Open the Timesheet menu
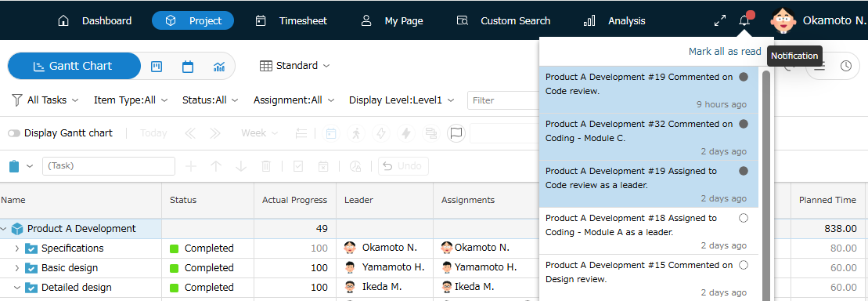Image resolution: width=868 pixels, height=301 pixels. 291,21
